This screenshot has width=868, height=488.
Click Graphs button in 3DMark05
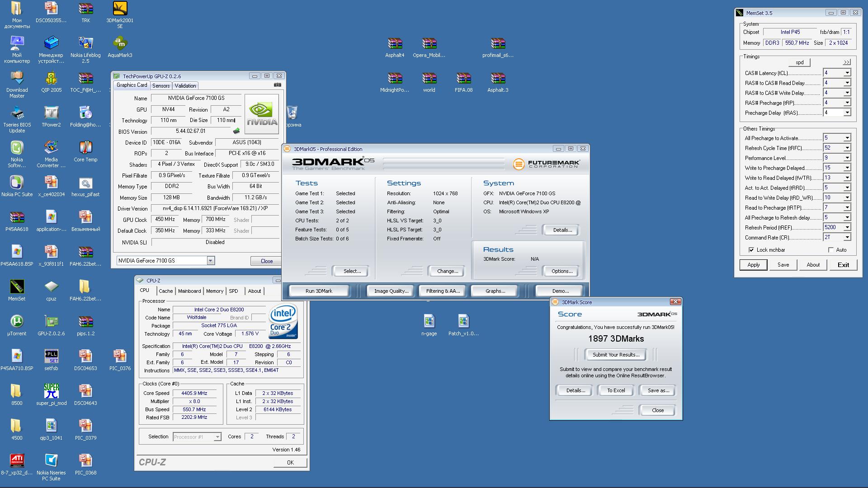coord(495,291)
